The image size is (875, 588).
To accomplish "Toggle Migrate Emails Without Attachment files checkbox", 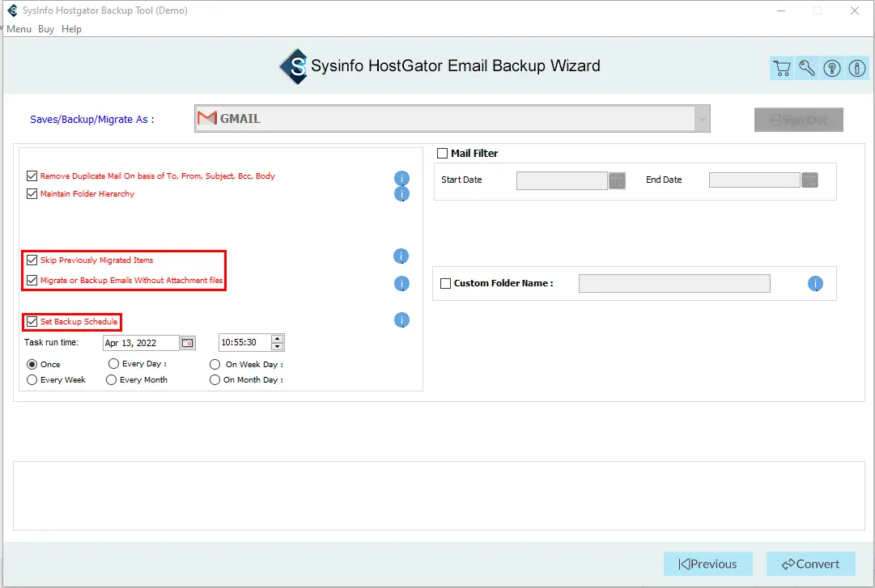I will coord(32,281).
